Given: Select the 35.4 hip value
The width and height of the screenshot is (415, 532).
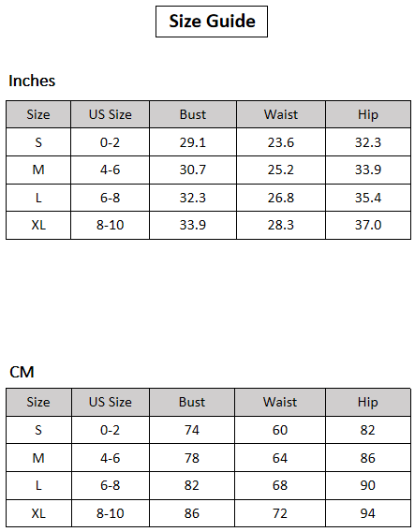Looking at the screenshot, I should pos(368,198).
